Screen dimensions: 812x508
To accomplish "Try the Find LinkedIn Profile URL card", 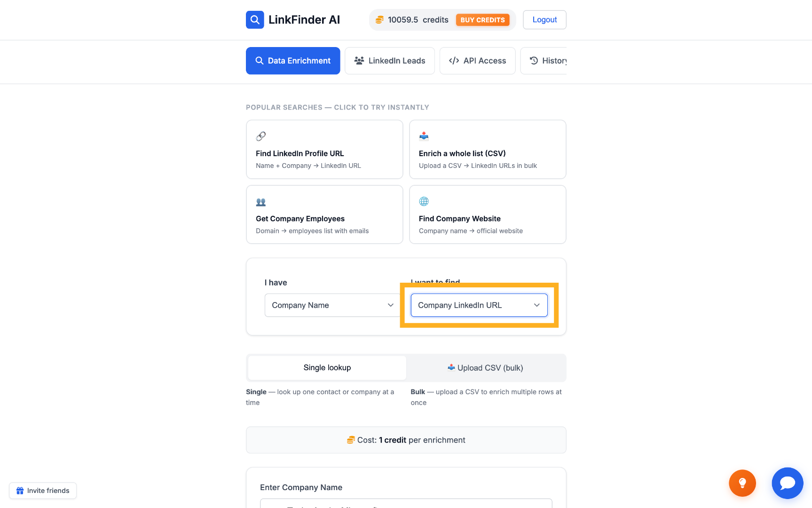I will point(324,150).
